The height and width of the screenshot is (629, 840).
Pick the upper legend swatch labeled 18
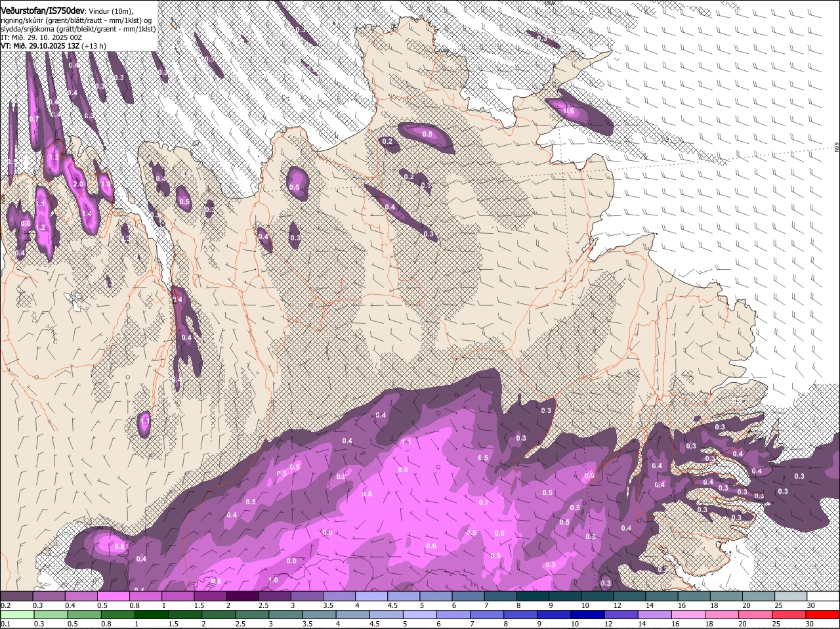(x=726, y=596)
